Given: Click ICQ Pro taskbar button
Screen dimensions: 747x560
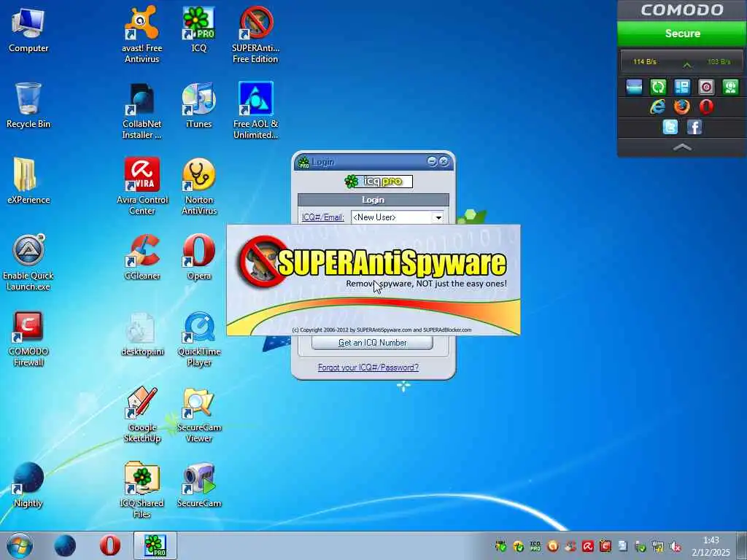Looking at the screenshot, I should click(x=155, y=545).
